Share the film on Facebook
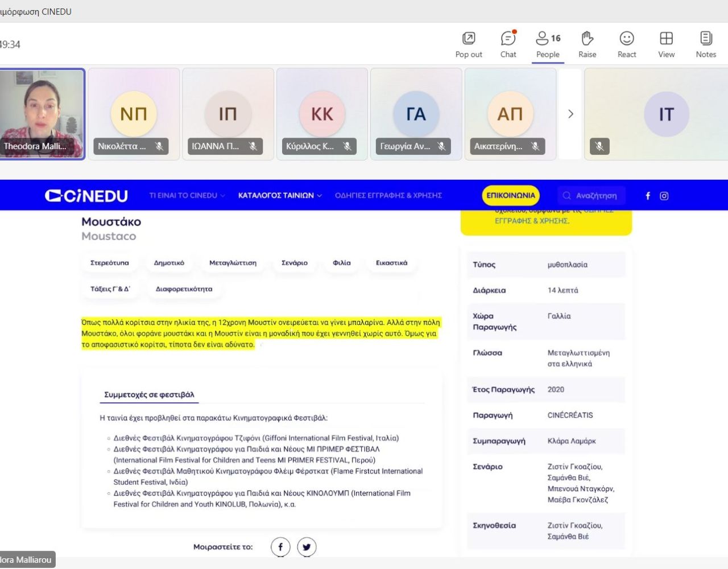The image size is (728, 569). click(x=280, y=547)
